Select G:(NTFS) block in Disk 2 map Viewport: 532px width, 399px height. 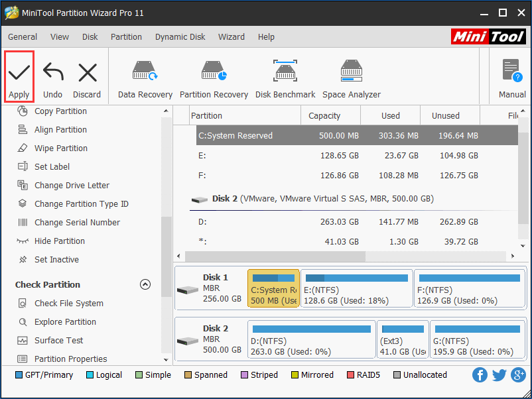click(x=478, y=339)
